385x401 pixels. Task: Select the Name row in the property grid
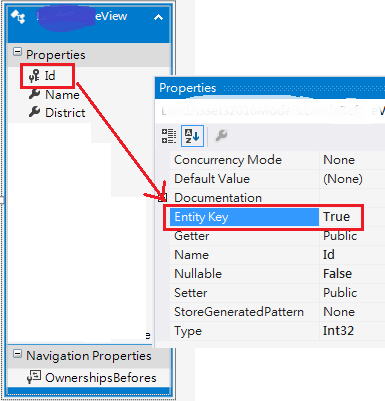pyautogui.click(x=278, y=255)
